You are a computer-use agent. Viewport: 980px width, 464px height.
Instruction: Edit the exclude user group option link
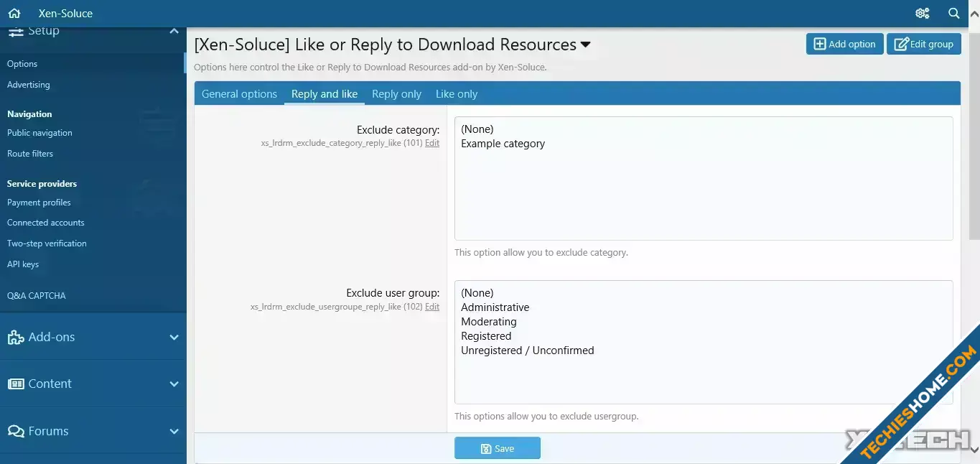[432, 307]
